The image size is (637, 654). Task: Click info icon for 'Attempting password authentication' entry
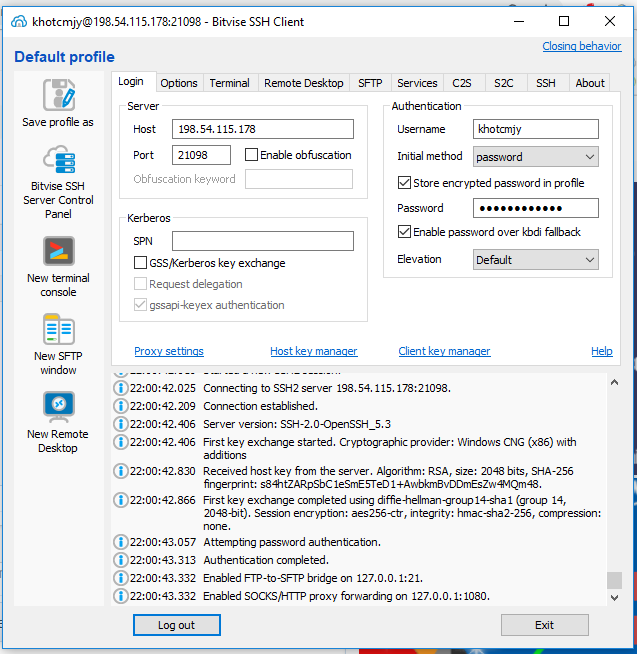coord(121,542)
